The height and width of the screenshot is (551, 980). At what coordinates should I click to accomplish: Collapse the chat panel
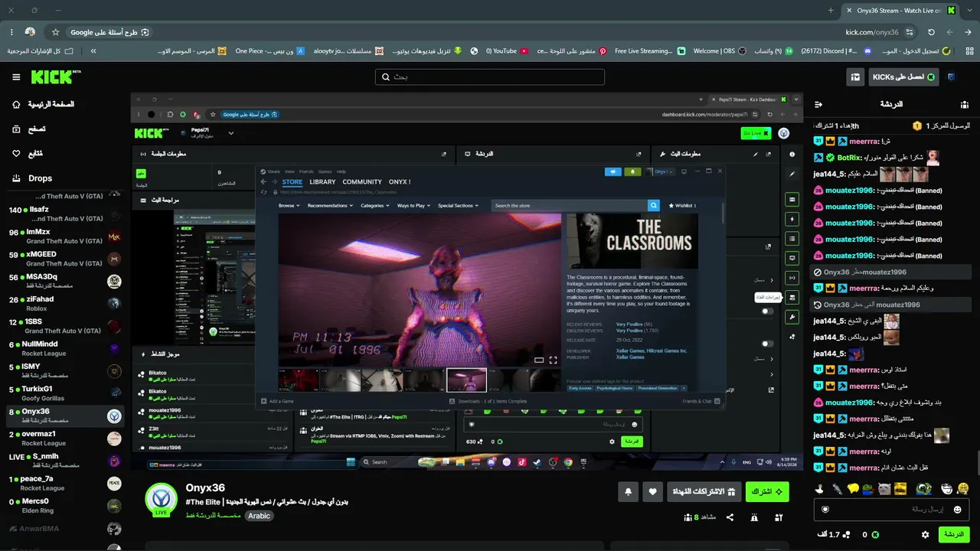[x=818, y=104]
